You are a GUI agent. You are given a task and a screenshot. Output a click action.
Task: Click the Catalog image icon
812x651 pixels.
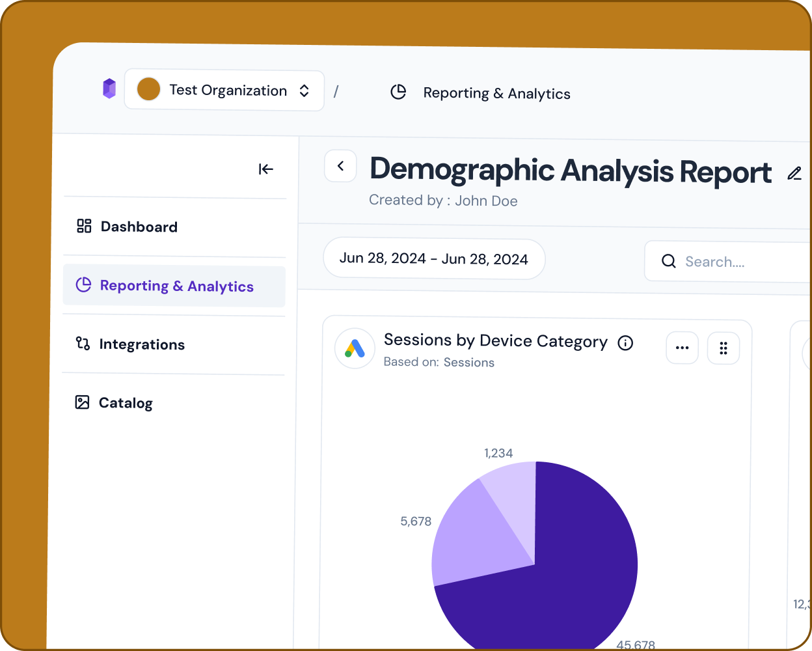tap(82, 402)
